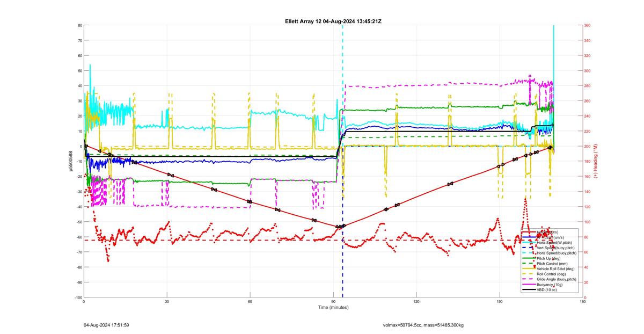Click the "100" tick on the heading axis
Viewport: 644px width, 334px height.
coord(588,222)
